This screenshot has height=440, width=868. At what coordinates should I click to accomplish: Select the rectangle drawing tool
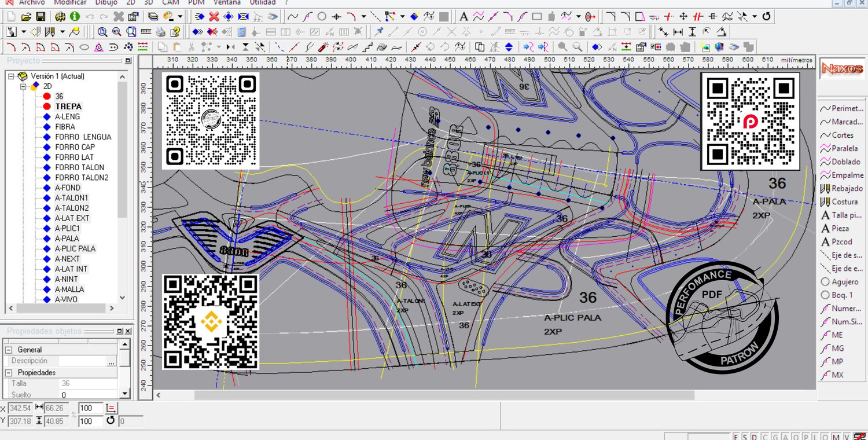pyautogui.click(x=536, y=16)
